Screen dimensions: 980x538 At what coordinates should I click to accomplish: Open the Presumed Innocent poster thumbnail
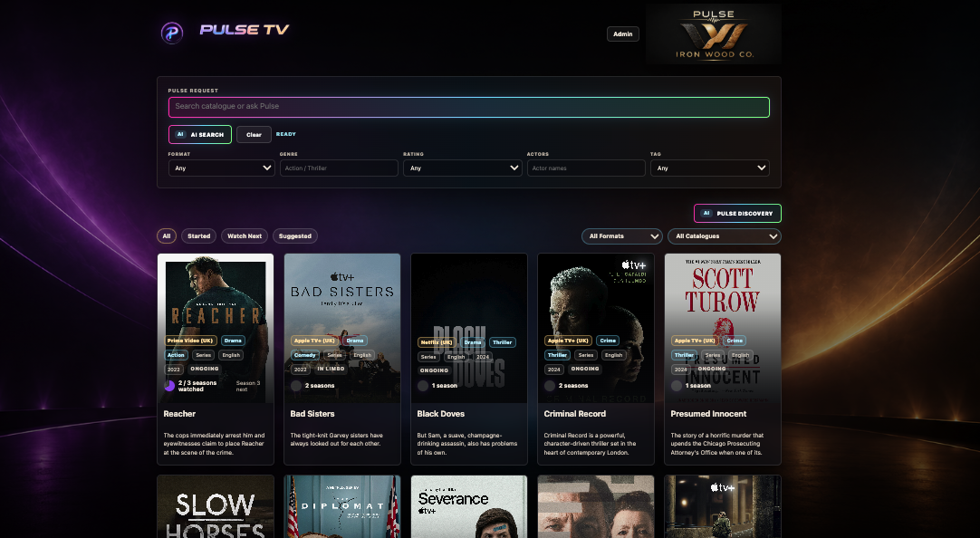(723, 328)
